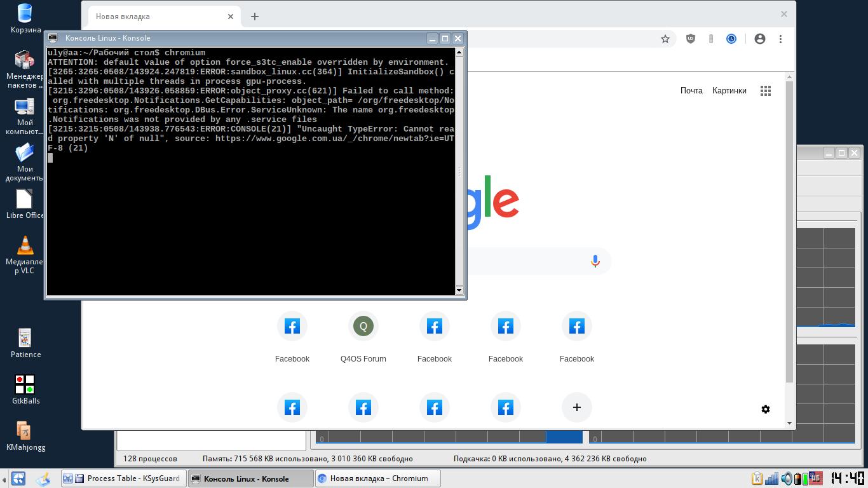The image size is (868, 488).
Task: Minimize the Konsole window
Action: (433, 38)
